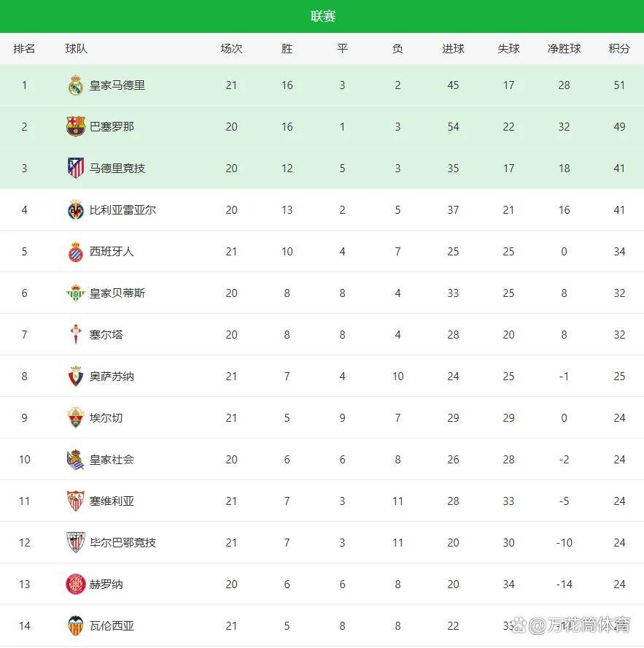Open the 皇家马德里 team link
This screenshot has width=644, height=648.
(x=117, y=85)
